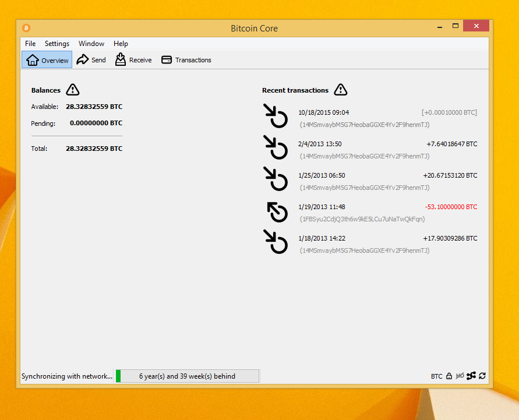
Task: Open the File menu
Action: point(30,44)
